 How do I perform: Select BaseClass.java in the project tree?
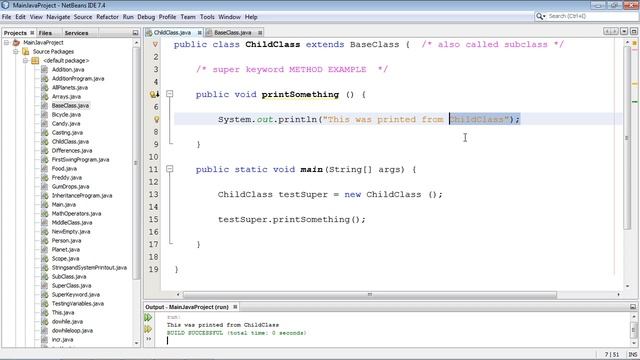tap(70, 105)
